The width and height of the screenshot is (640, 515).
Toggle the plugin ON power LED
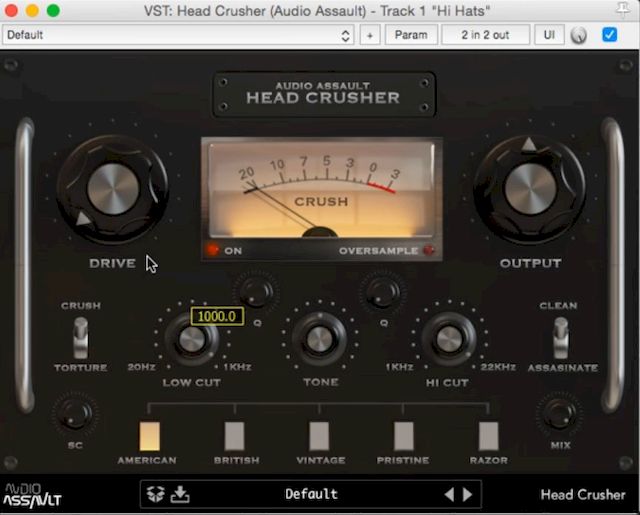click(x=212, y=250)
